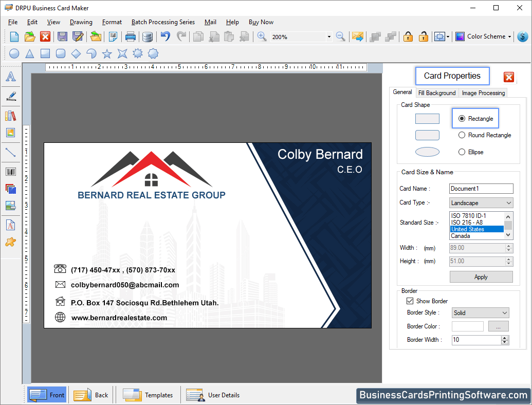Click the red close document icon
532x405 pixels.
click(x=45, y=36)
